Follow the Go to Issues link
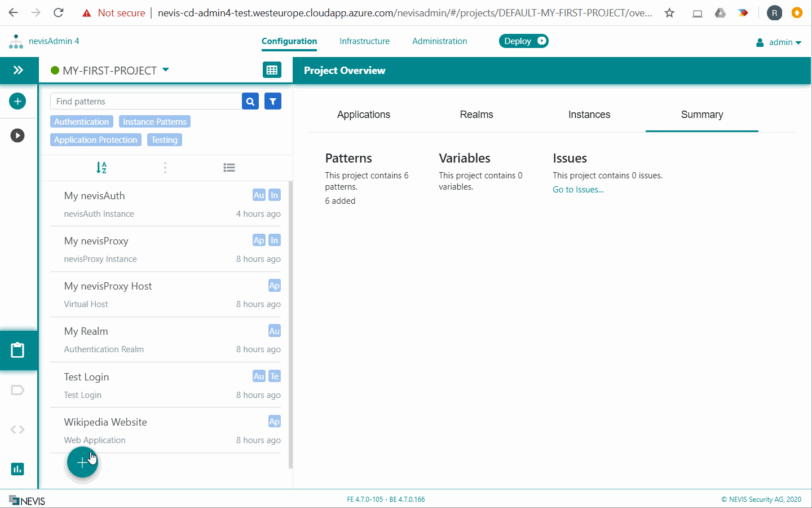The height and width of the screenshot is (508, 812). 578,190
